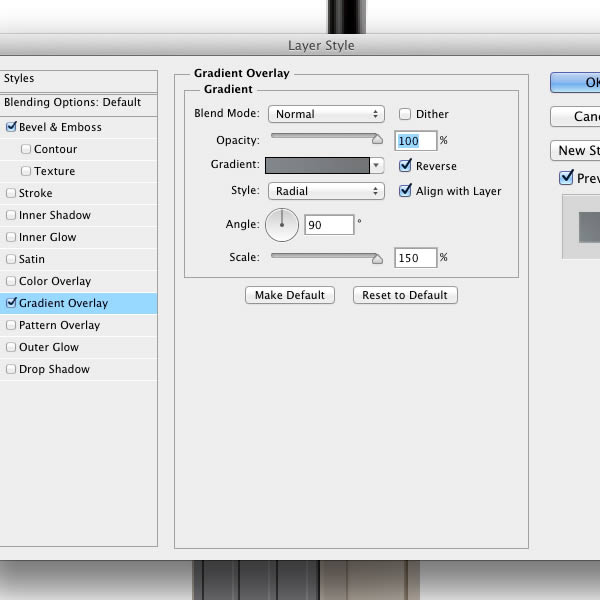The height and width of the screenshot is (600, 600).
Task: Enable the Outer Glow checkbox
Action: click(11, 347)
